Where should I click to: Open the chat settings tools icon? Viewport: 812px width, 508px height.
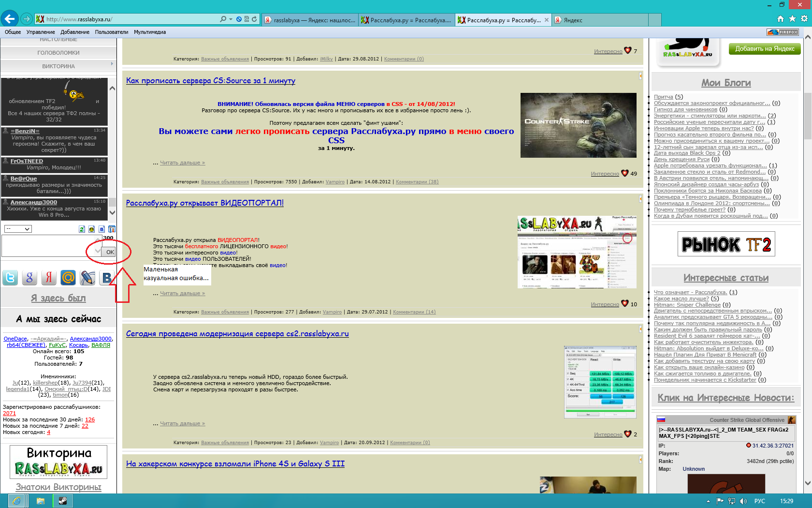112,229
